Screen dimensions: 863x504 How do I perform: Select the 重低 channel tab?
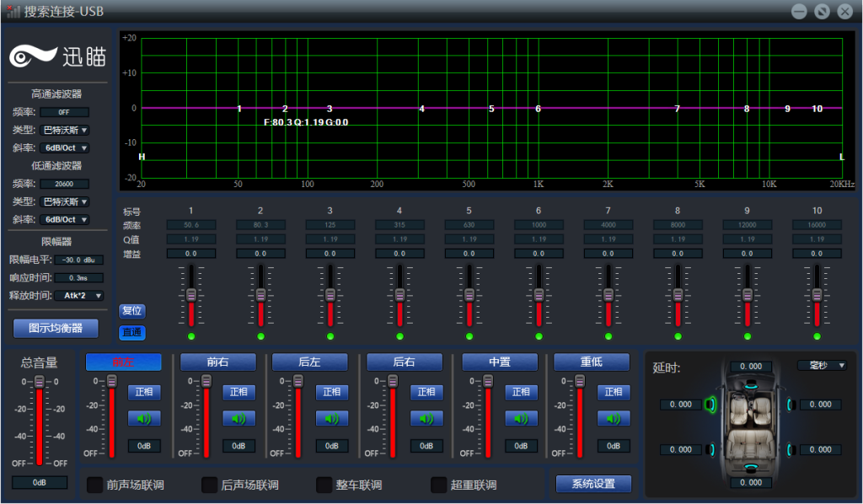pos(592,362)
